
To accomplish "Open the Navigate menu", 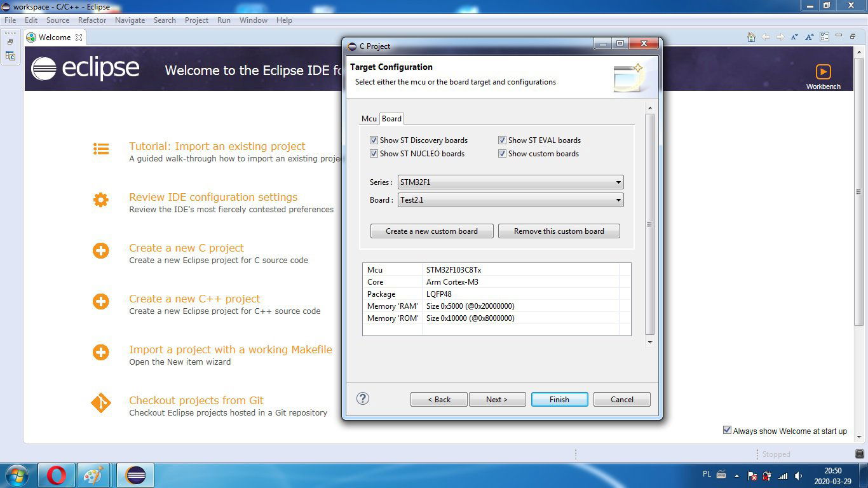I will pos(130,20).
